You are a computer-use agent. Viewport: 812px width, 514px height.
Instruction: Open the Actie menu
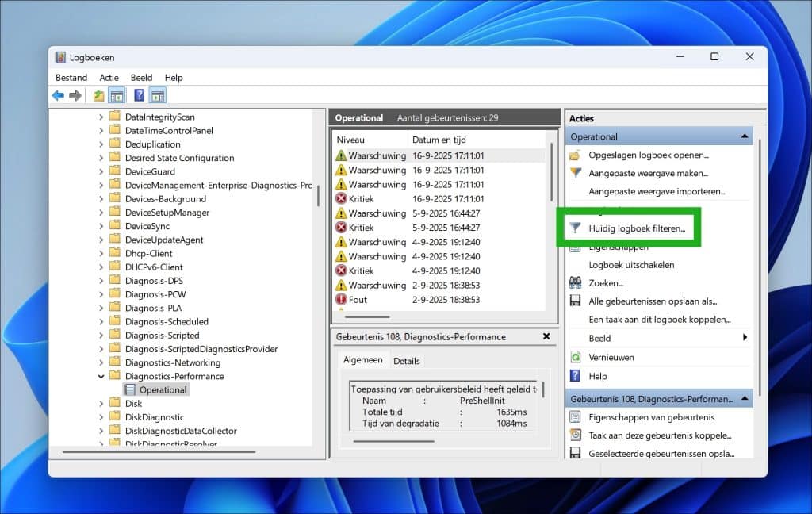pyautogui.click(x=109, y=77)
